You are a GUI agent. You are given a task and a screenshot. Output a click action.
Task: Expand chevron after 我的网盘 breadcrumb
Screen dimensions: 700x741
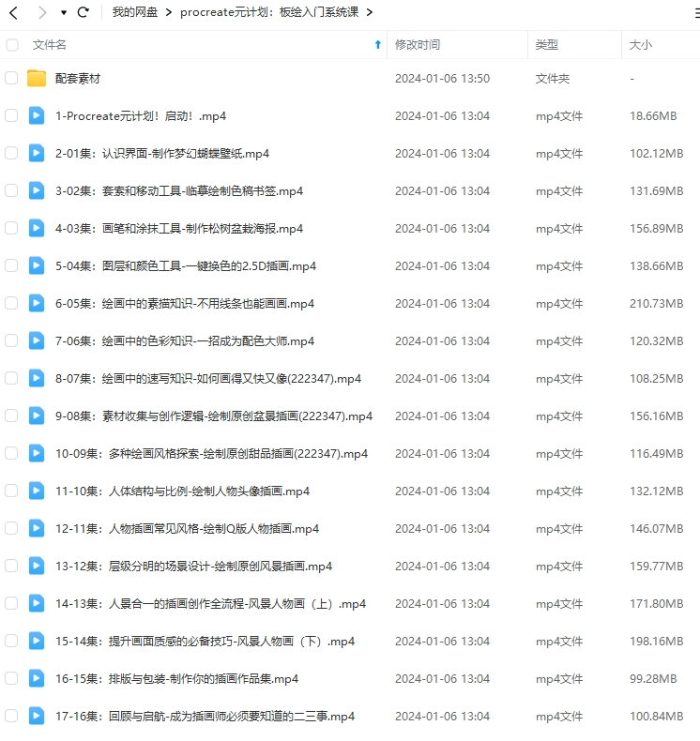(x=169, y=12)
